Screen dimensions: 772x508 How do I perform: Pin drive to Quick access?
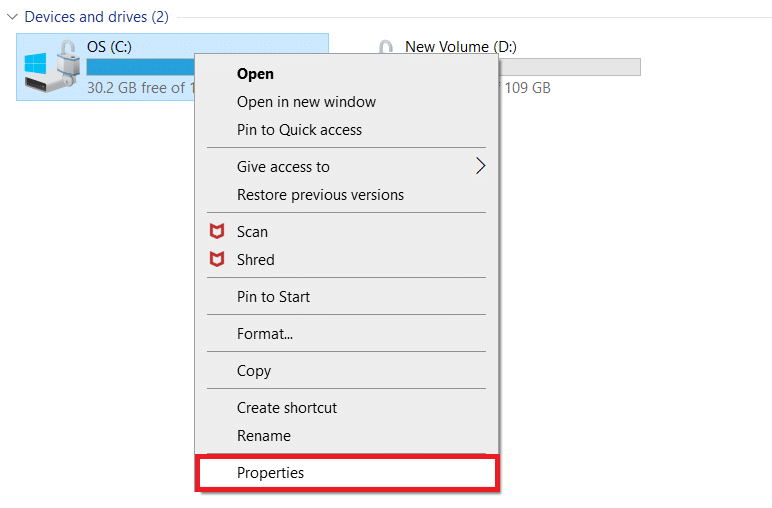pyautogui.click(x=299, y=130)
